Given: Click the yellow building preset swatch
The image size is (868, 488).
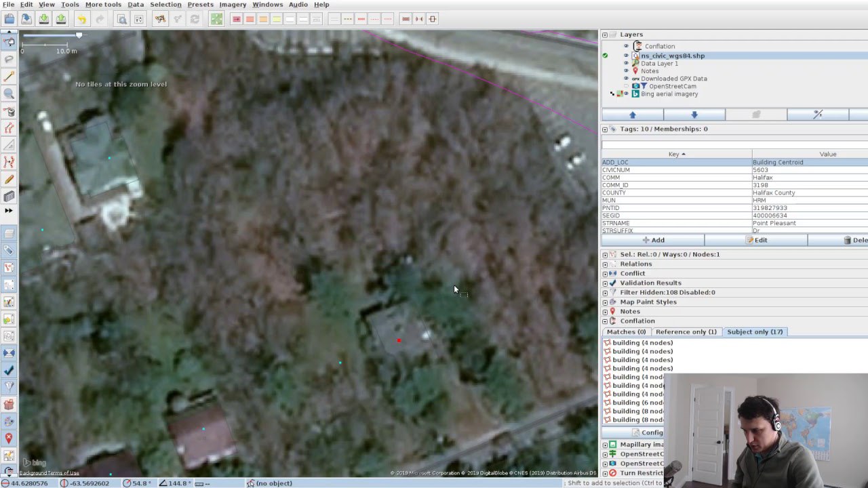Looking at the screenshot, I should (277, 19).
